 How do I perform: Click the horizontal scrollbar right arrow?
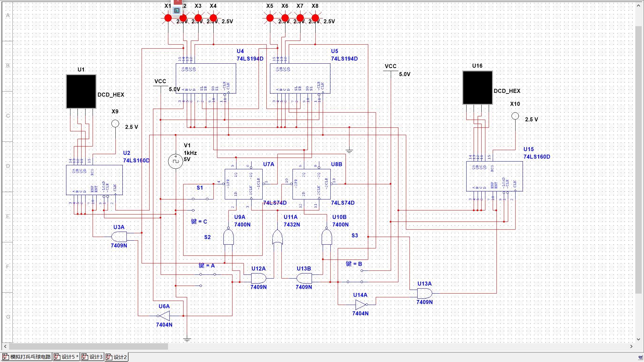[631, 346]
